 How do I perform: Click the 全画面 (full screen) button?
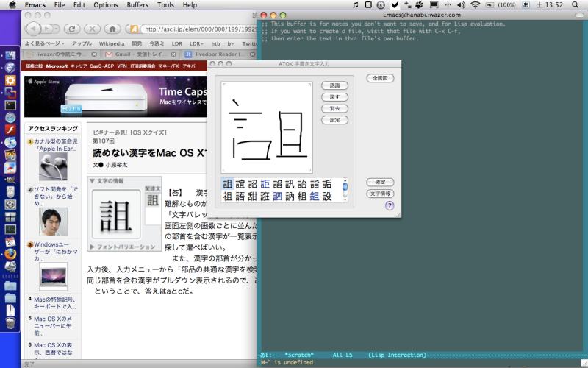[380, 78]
